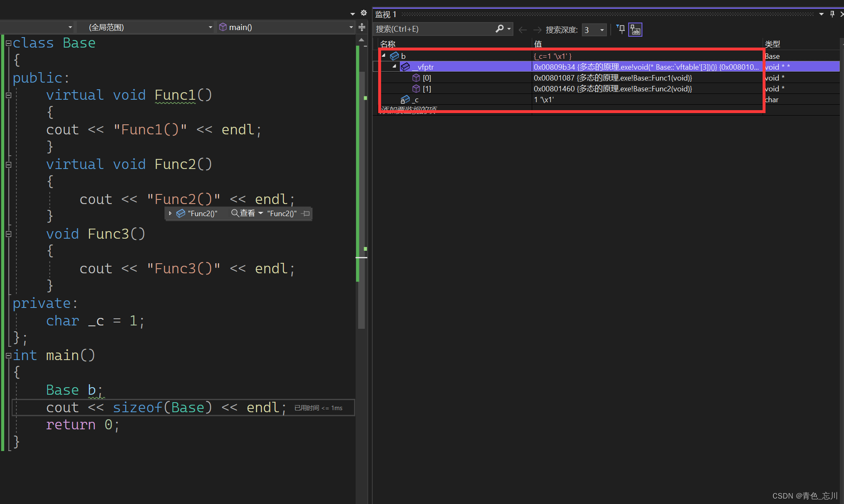
Task: Click the char type cell
Action: (771, 99)
